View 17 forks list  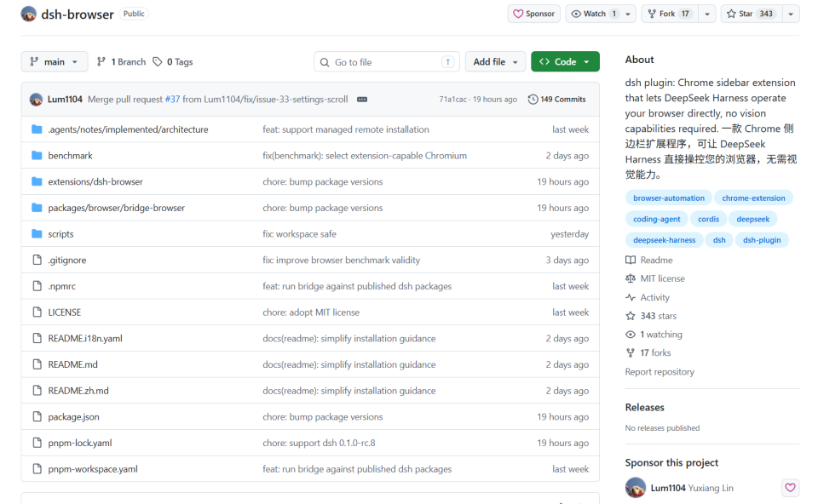click(648, 352)
